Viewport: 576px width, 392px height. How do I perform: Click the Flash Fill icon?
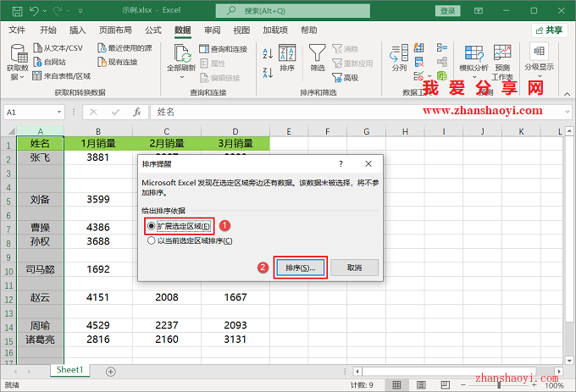click(x=418, y=47)
